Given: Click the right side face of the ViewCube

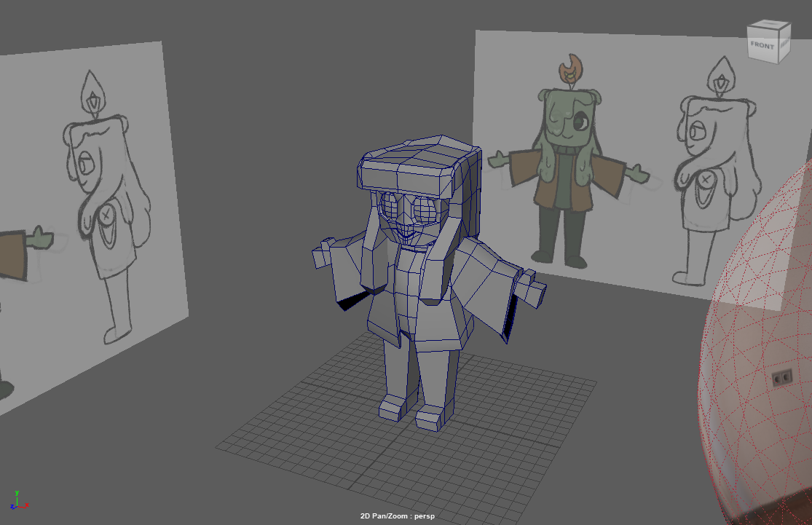Looking at the screenshot, I should (784, 43).
